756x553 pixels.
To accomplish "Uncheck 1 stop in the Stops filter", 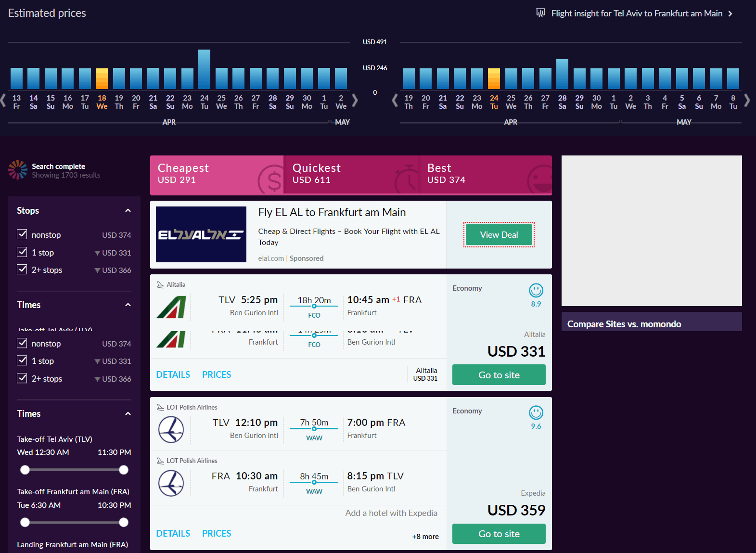I will pos(22,252).
